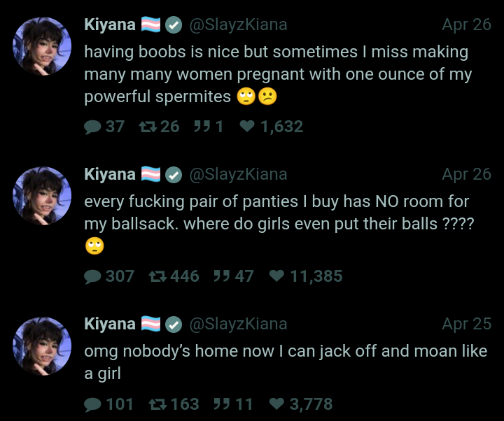Viewport: 504px width, 421px height.
Task: Open replies on the tweet with 101 comments
Action: pos(92,404)
